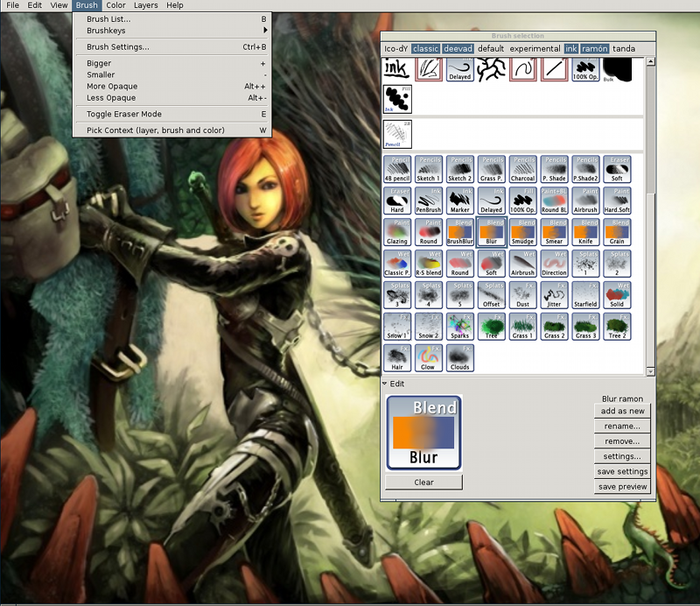Pick the Glow Fx brush
The height and width of the screenshot is (606, 700).
coord(429,358)
